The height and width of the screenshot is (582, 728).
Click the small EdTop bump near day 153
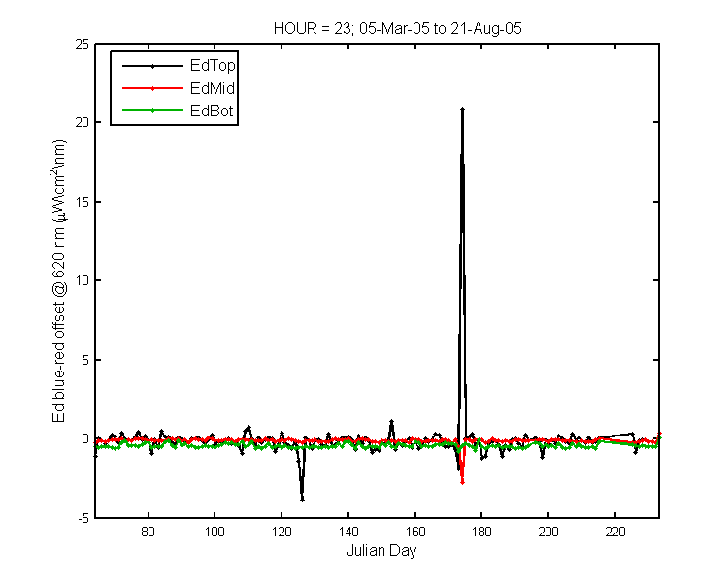tap(392, 421)
